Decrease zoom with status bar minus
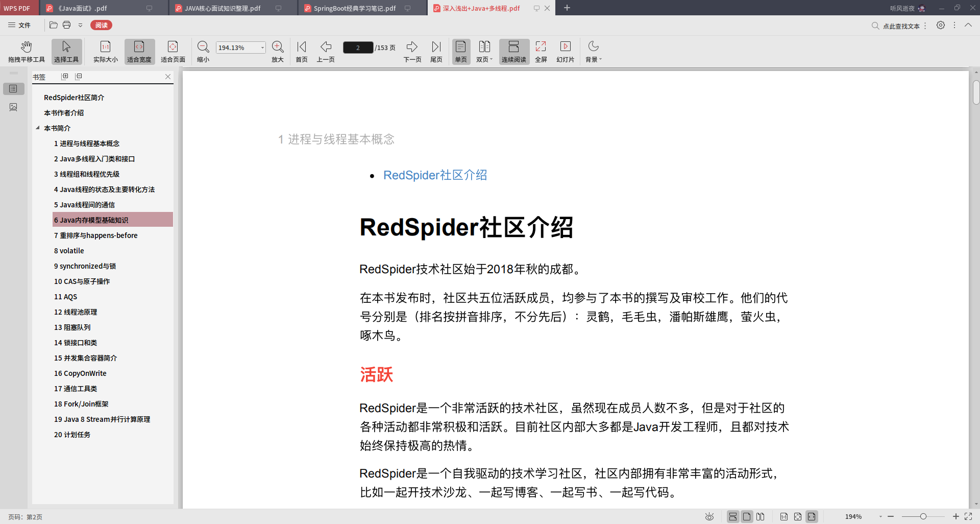This screenshot has height=524, width=980. (x=891, y=517)
